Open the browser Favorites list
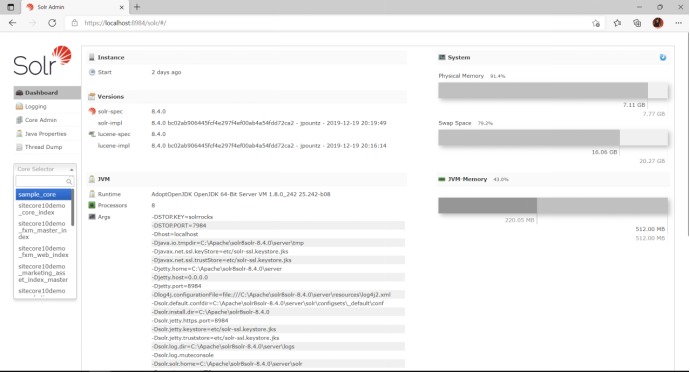The width and height of the screenshot is (690, 373). tap(617, 23)
